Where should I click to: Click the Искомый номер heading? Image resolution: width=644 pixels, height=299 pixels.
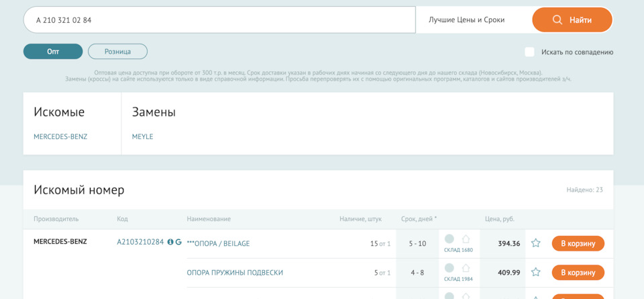pos(79,190)
